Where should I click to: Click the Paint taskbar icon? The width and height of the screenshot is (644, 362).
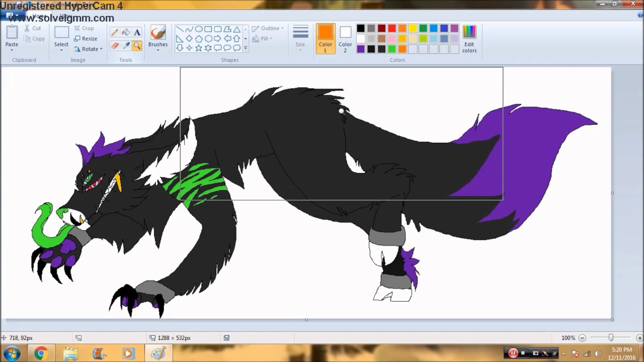(158, 353)
